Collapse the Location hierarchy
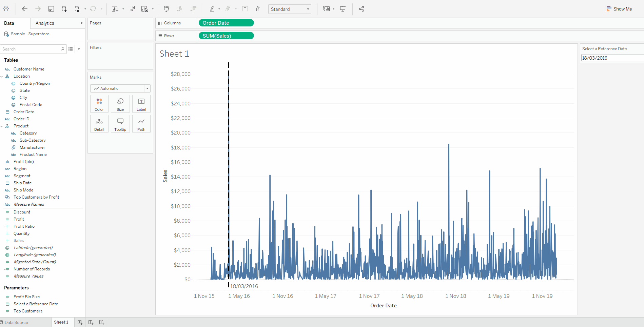The width and height of the screenshot is (644, 327). coord(2,77)
